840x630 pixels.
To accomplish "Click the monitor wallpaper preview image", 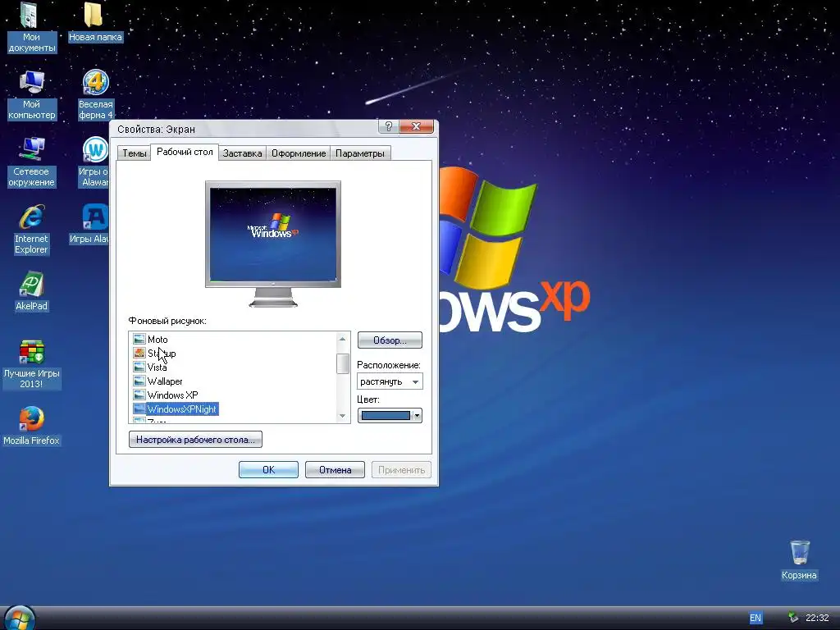I will pyautogui.click(x=273, y=234).
